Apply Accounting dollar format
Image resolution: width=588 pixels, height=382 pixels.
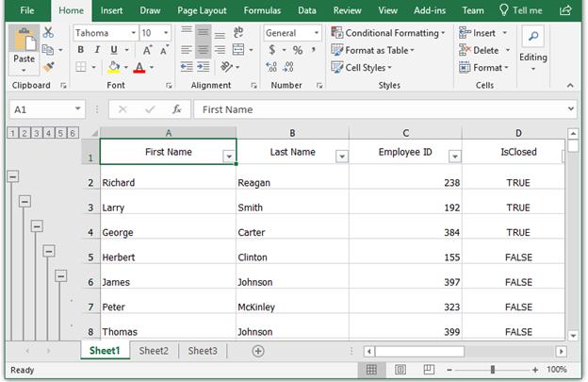tap(272, 50)
